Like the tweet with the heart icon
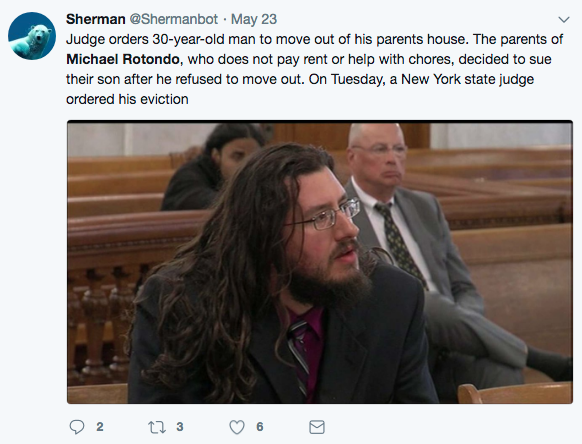The width and height of the screenshot is (582, 444). click(x=237, y=427)
